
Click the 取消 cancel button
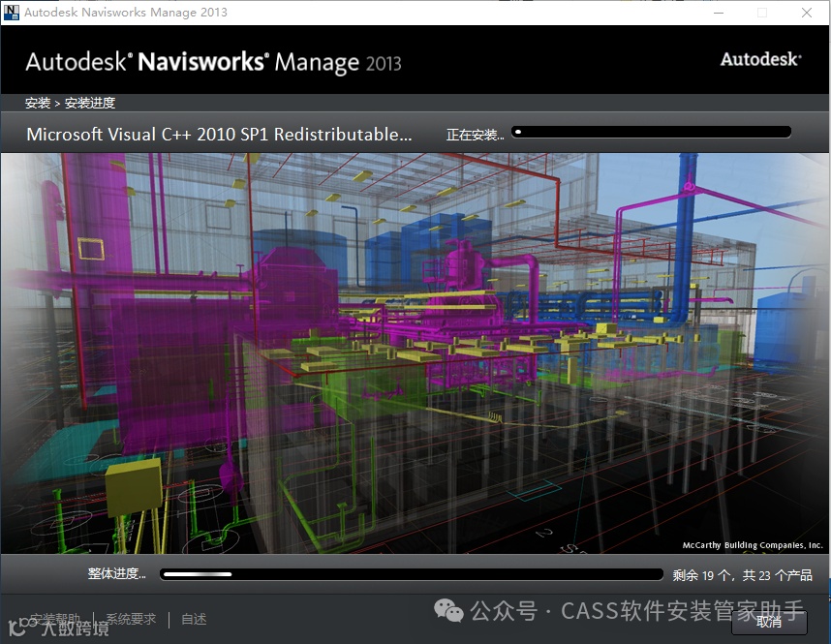pyautogui.click(x=769, y=623)
